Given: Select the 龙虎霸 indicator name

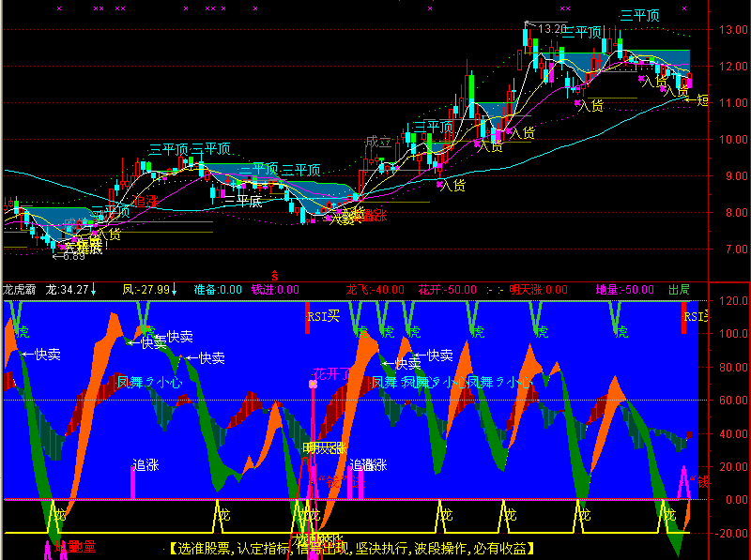Looking at the screenshot, I should [20, 290].
